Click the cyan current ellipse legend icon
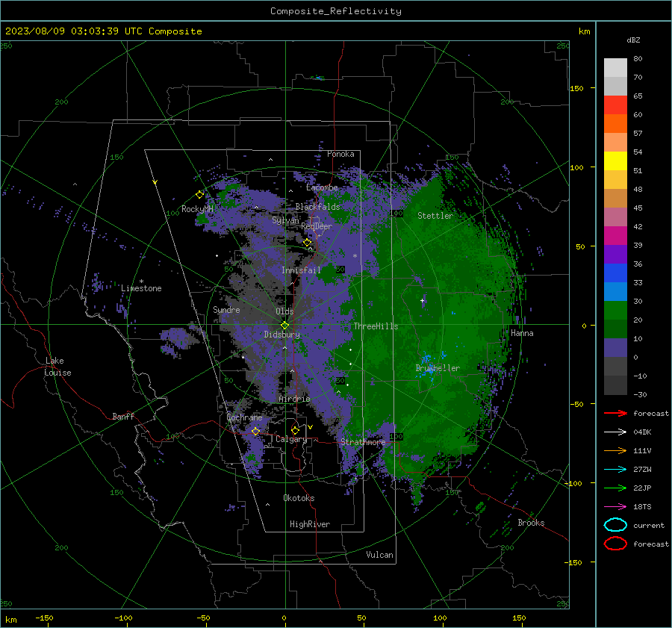 tap(615, 525)
